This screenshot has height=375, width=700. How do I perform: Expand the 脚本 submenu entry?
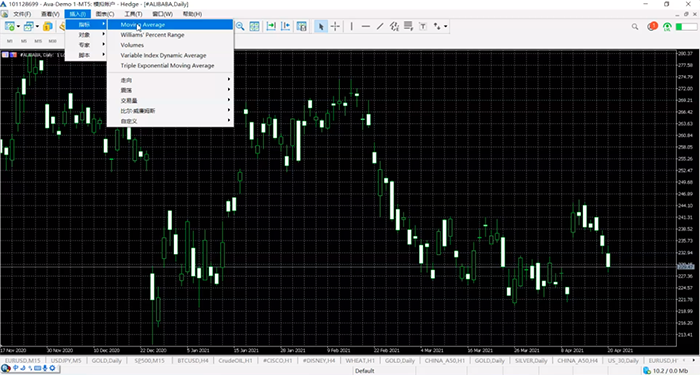(x=86, y=55)
